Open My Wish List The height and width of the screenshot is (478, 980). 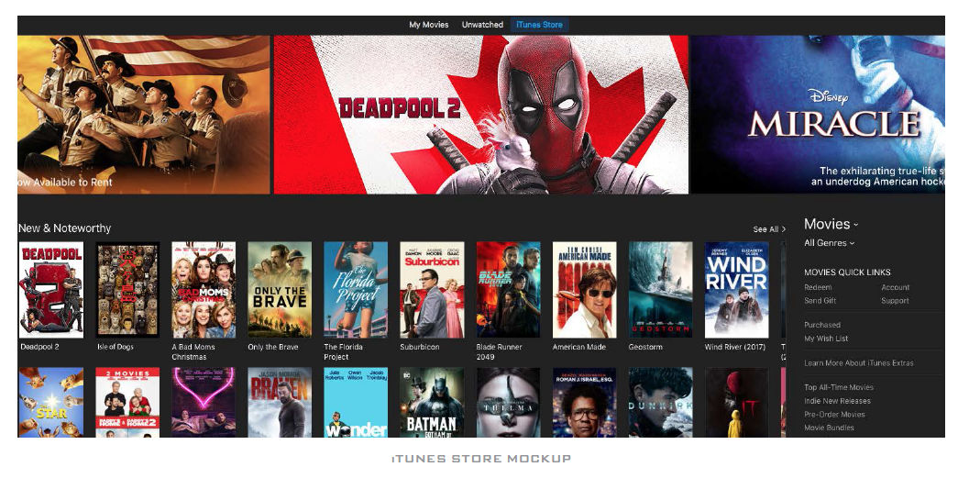tap(826, 339)
